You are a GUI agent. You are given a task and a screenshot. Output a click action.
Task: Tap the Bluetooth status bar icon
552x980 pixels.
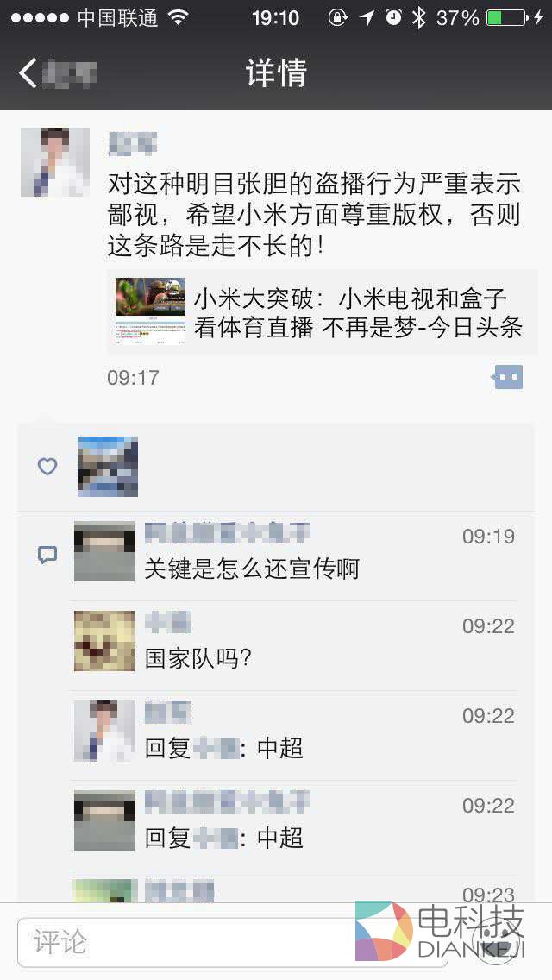point(419,17)
